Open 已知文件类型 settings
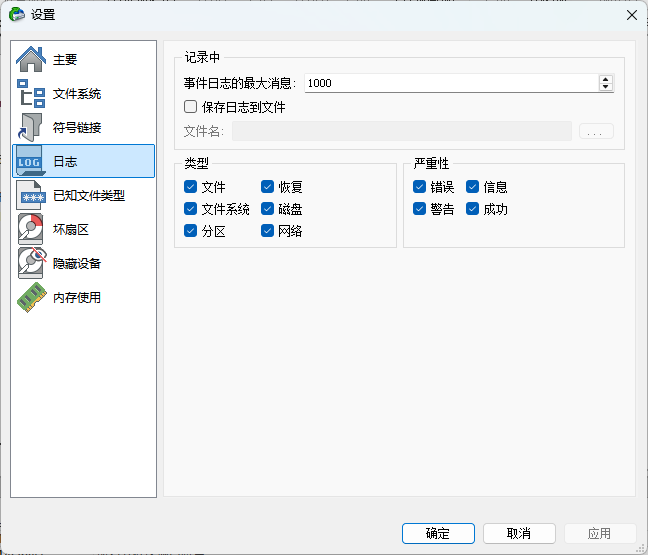 click(83, 195)
